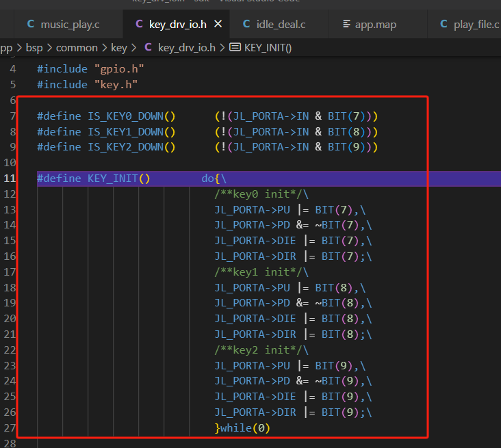This screenshot has height=448, width=501.
Task: Close the key_drv_io.h tab
Action: click(x=218, y=24)
